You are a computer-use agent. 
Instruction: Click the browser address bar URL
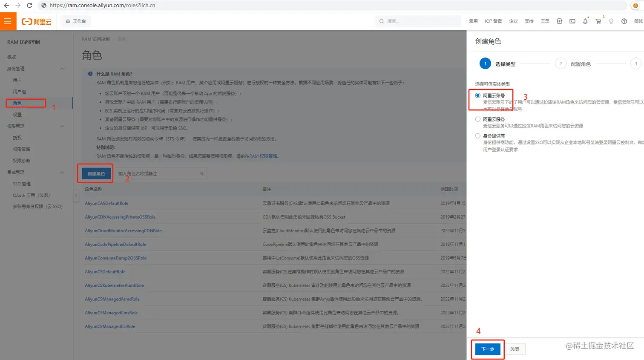(102, 6)
